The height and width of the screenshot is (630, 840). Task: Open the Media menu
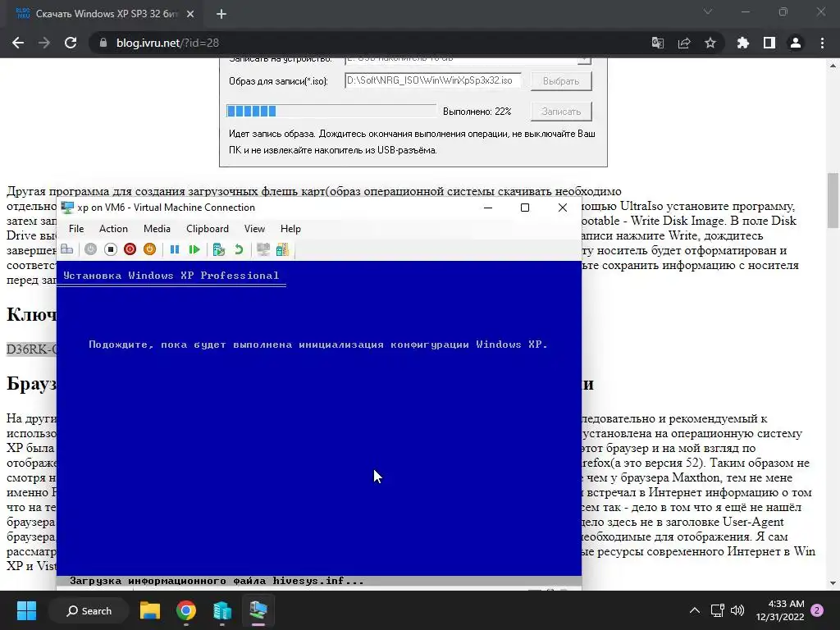click(x=157, y=229)
